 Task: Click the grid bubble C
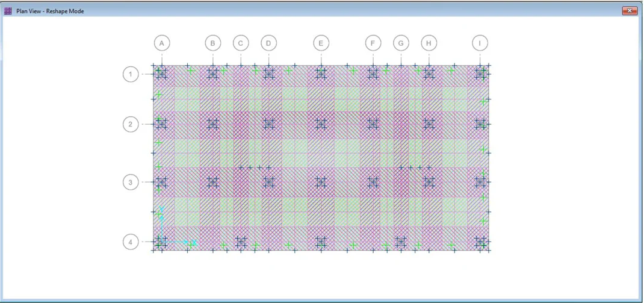[x=241, y=43]
